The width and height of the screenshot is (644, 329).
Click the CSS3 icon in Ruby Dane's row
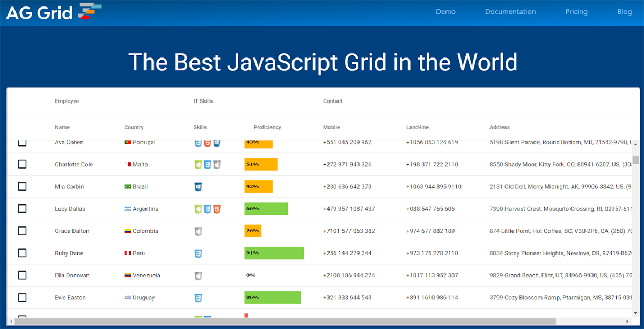point(198,253)
